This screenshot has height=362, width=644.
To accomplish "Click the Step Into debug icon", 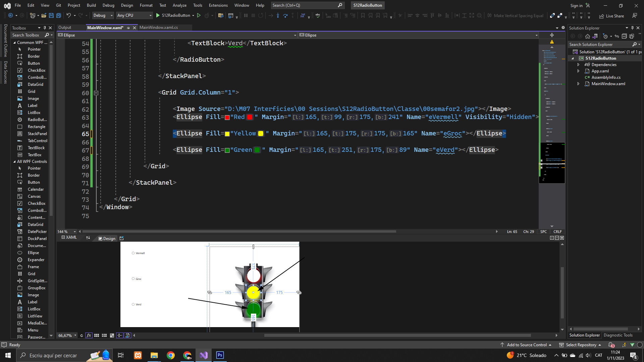I will (278, 15).
